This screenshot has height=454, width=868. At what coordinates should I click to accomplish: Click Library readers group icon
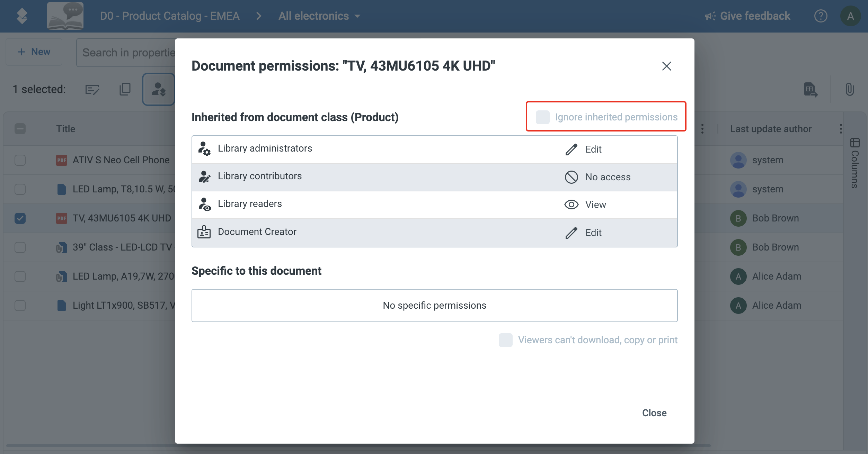204,204
